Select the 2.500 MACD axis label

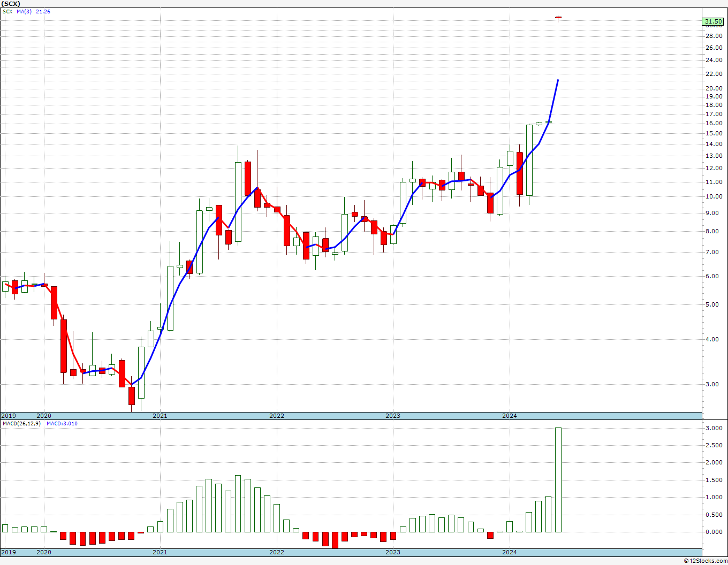point(714,446)
